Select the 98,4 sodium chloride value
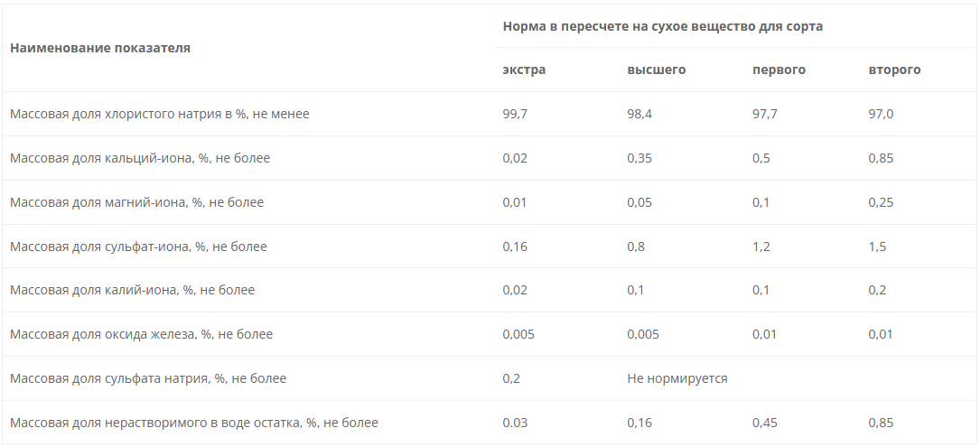The width and height of the screenshot is (980, 447). pyautogui.click(x=639, y=115)
